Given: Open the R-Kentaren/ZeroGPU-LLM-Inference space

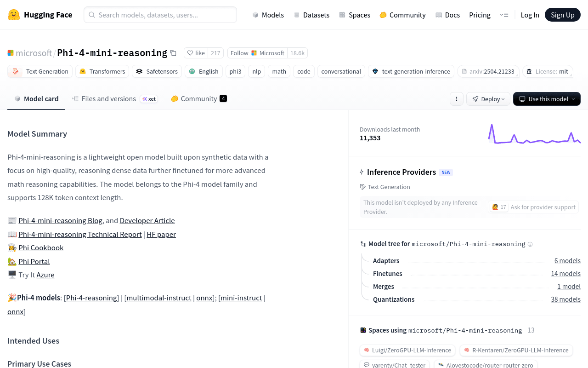Looking at the screenshot, I should 516,351.
